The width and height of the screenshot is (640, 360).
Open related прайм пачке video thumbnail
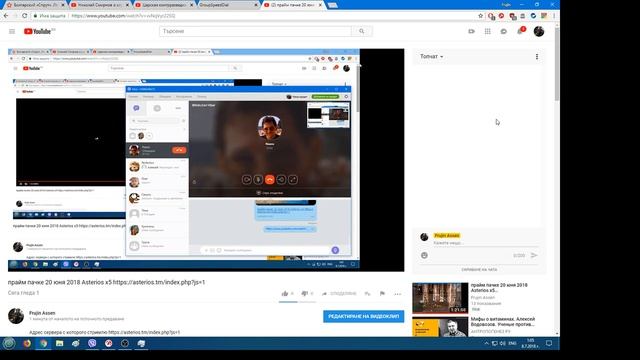coord(440,298)
